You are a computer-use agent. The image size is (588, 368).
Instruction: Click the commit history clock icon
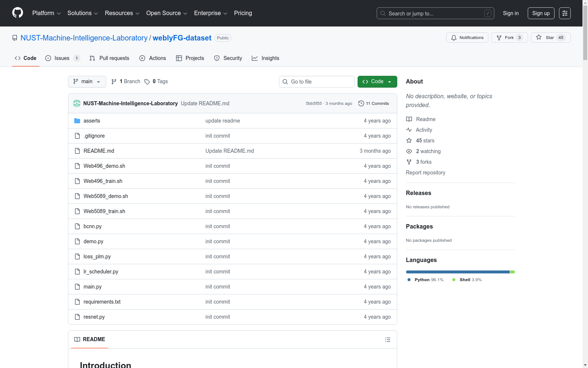361,103
